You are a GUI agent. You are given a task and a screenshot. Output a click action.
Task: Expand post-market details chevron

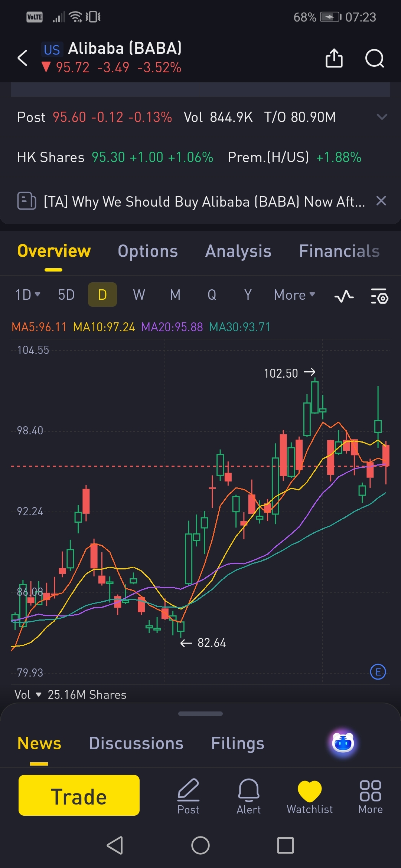[382, 117]
